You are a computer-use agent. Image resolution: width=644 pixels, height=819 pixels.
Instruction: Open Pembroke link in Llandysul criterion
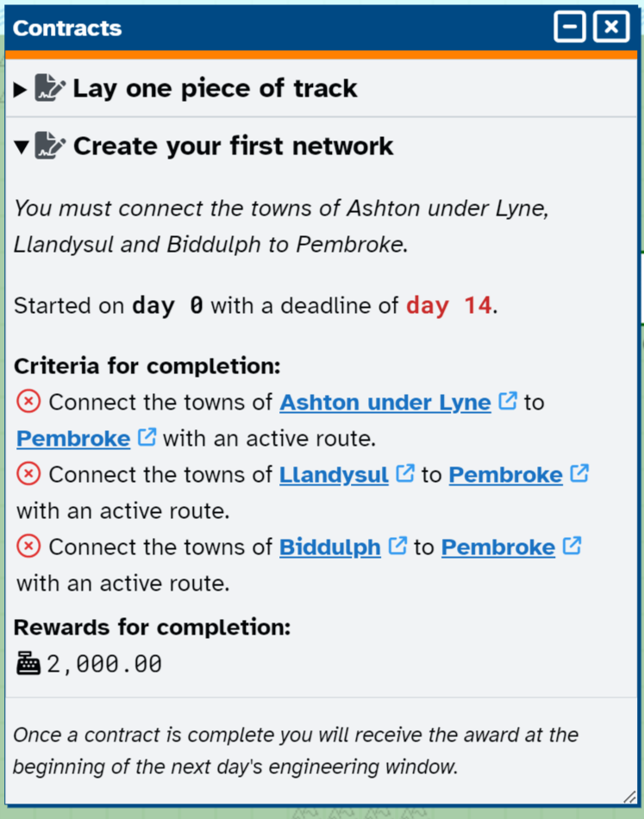tap(505, 475)
